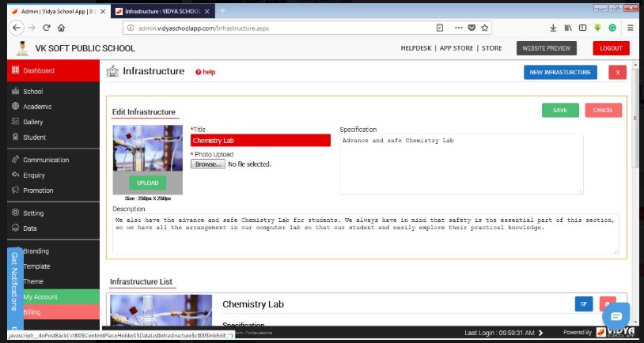644x343 pixels.
Task: Open downloads arrow icon
Action: (x=553, y=28)
